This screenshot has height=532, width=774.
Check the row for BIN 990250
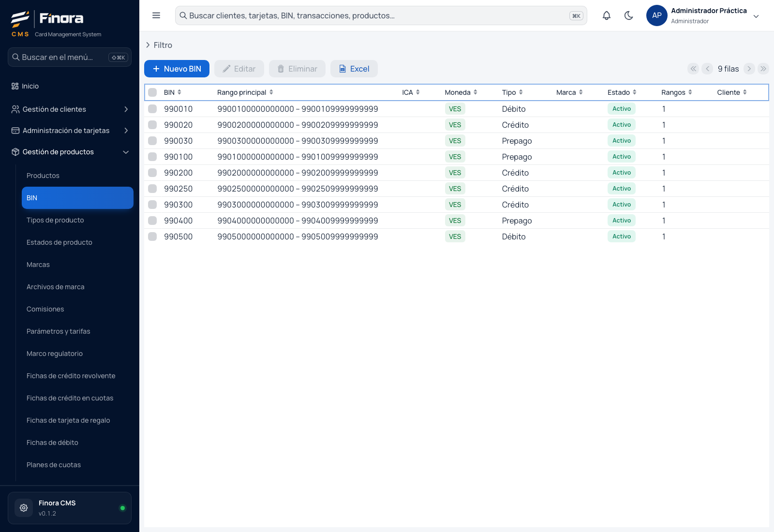[152, 189]
